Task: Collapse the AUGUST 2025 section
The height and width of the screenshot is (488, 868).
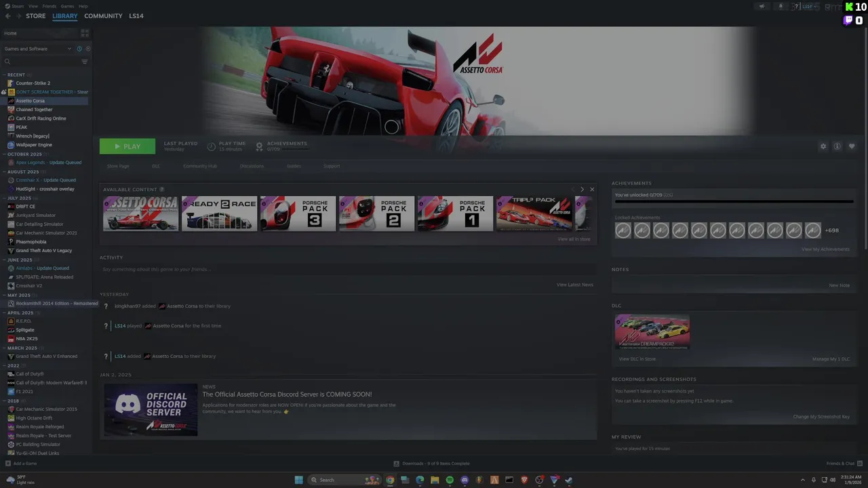Action: pos(4,171)
